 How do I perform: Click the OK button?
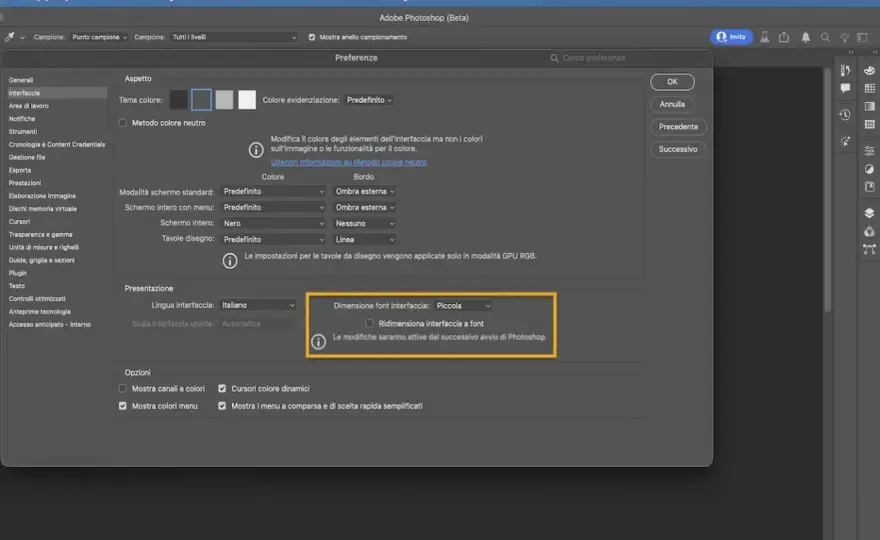pos(672,82)
